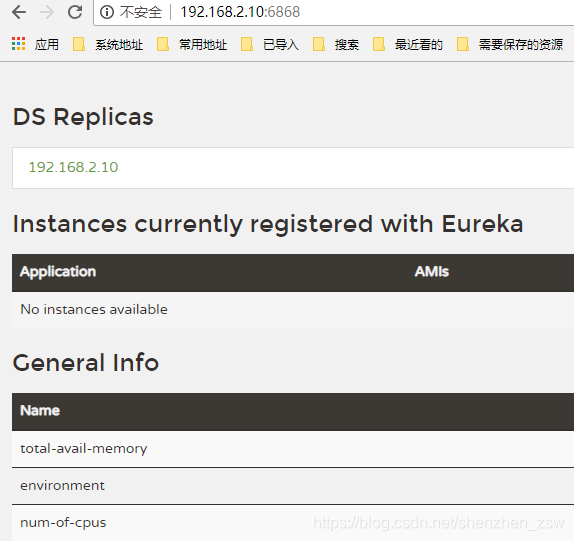Screen dimensions: 574x541
Task: Follow the 192.168.2.10 DS replica link
Action: pos(73,167)
